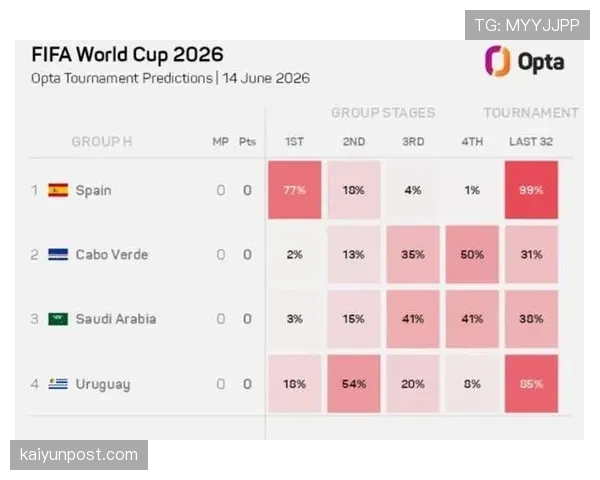This screenshot has width=600, height=480.
Task: Click the Saudi Arabia flag icon
Action: click(58, 319)
